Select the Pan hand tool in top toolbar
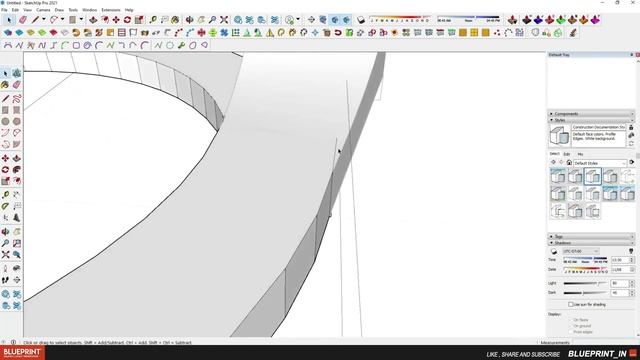640x360 pixels. pyautogui.click(x=201, y=20)
